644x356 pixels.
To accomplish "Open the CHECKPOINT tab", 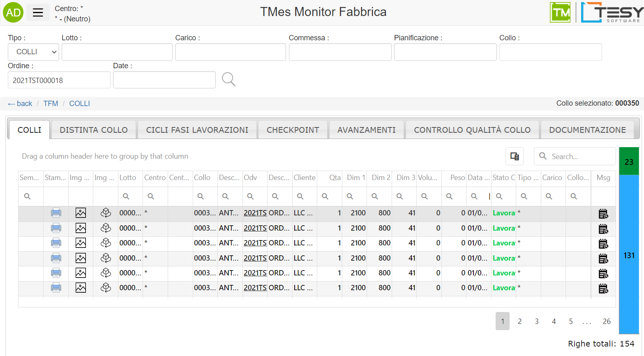I will tap(293, 130).
